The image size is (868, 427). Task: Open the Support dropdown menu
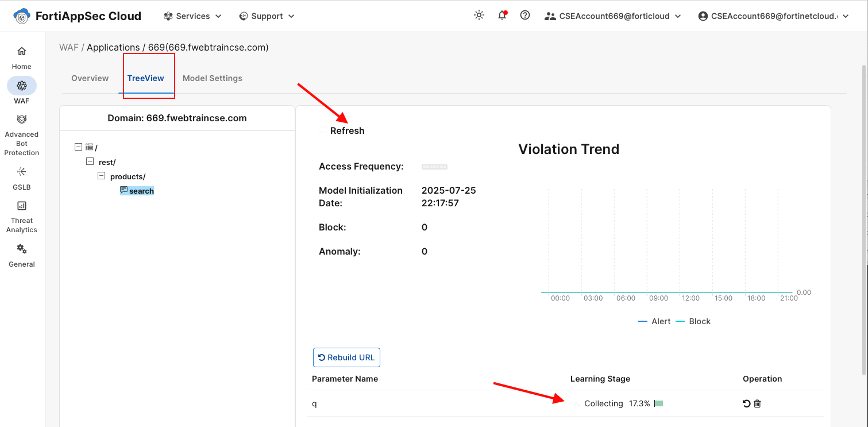(267, 16)
